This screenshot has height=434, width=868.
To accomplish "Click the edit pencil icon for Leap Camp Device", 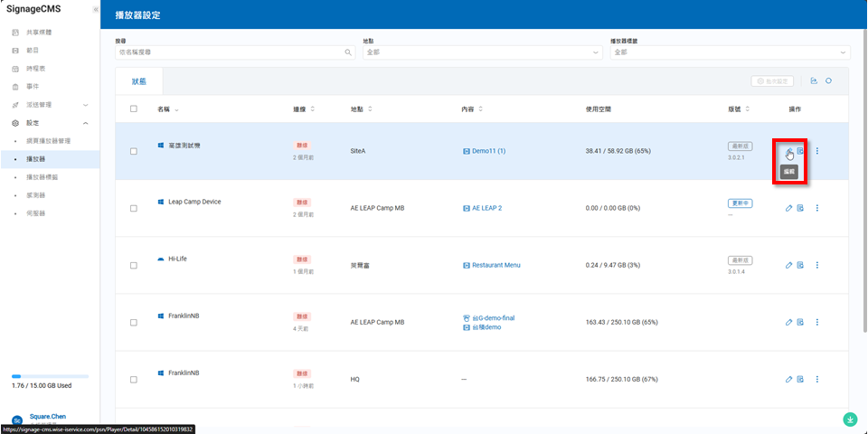I will pyautogui.click(x=788, y=208).
